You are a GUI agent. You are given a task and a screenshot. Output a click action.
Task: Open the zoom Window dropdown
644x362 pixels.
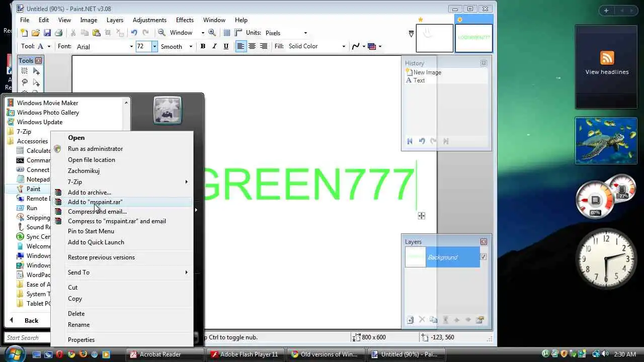(187, 33)
